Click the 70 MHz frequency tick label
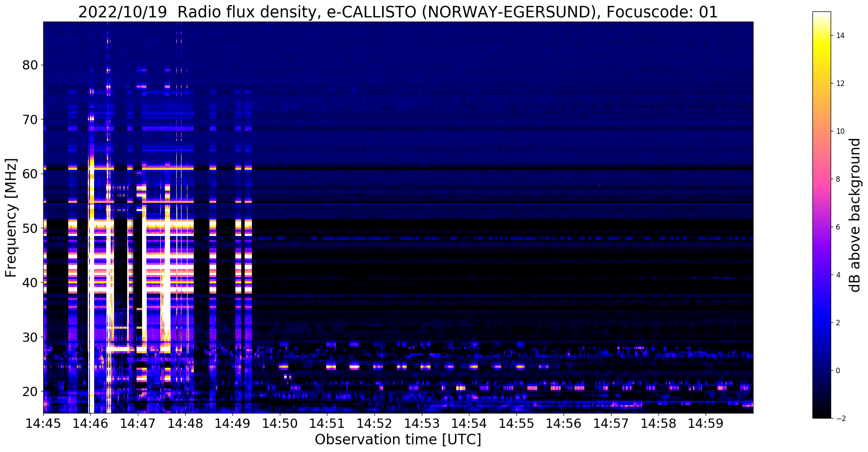Screen dimensions: 868x452 [30, 119]
